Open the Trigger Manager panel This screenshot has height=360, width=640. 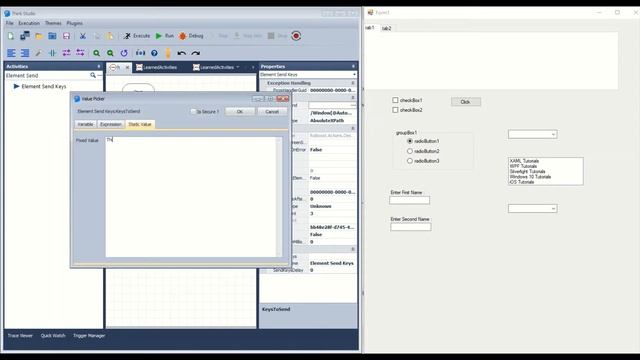tap(89, 336)
